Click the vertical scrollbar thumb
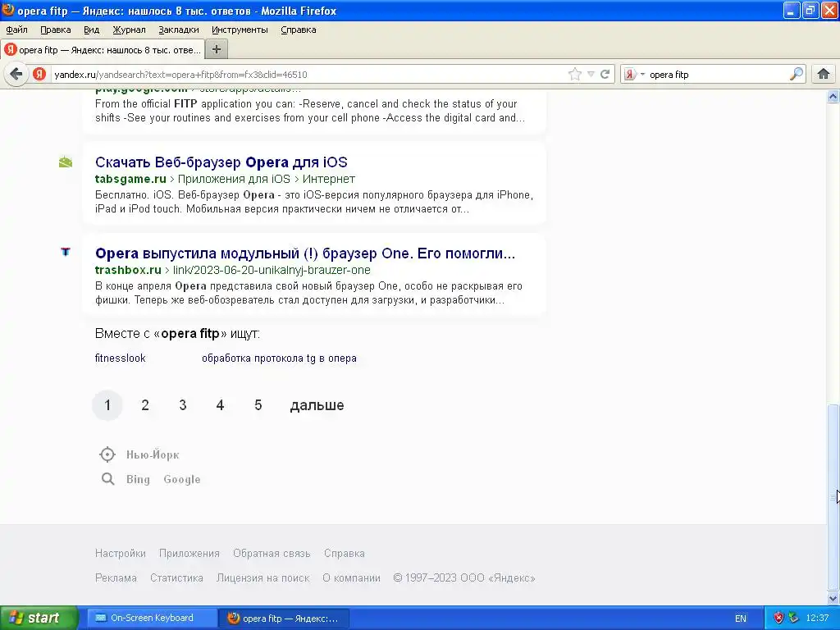This screenshot has height=630, width=840. click(833, 497)
